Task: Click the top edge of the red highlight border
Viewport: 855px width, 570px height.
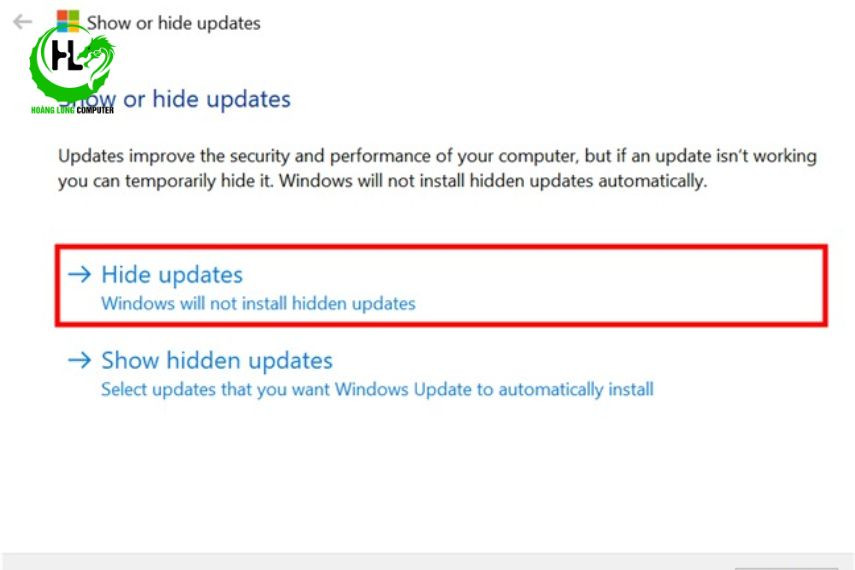Action: pyautogui.click(x=441, y=247)
